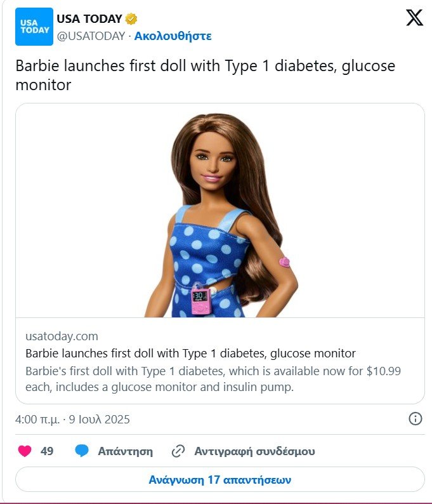The height and width of the screenshot is (504, 432).
Task: Click the tweet text about Barbie
Action: point(206,75)
